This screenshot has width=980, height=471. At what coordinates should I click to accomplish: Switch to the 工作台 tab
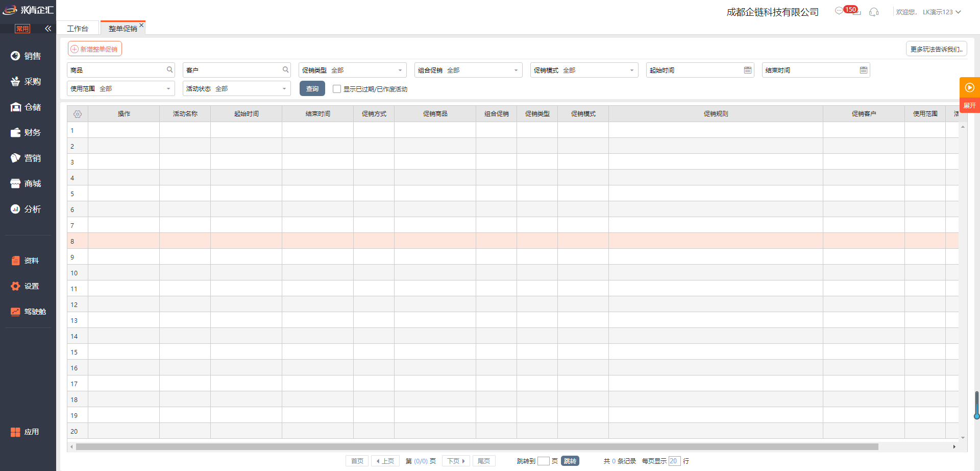78,29
